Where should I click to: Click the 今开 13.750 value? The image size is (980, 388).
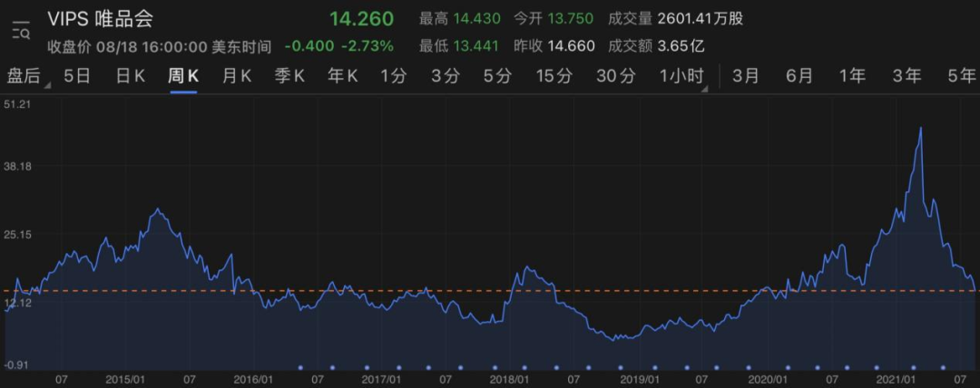click(x=570, y=19)
